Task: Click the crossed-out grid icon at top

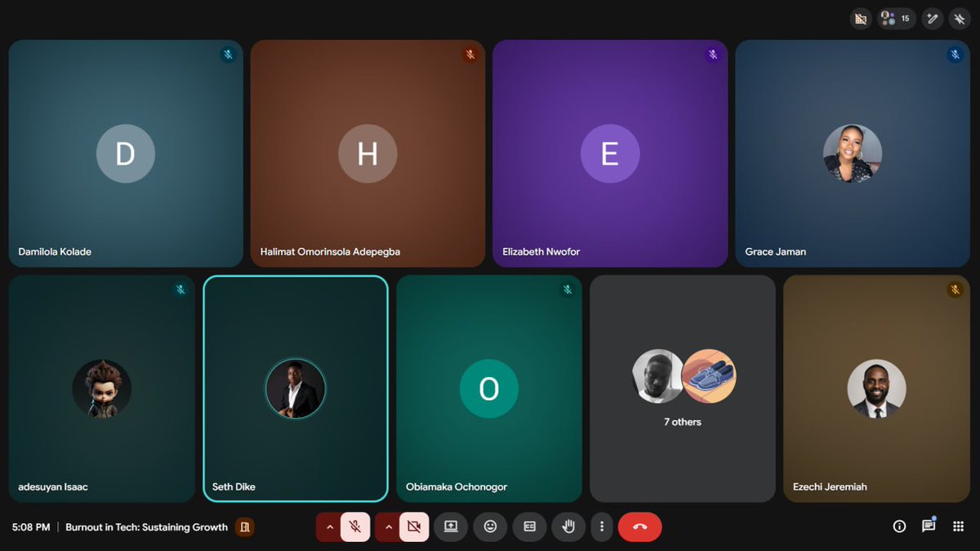Action: tap(860, 18)
